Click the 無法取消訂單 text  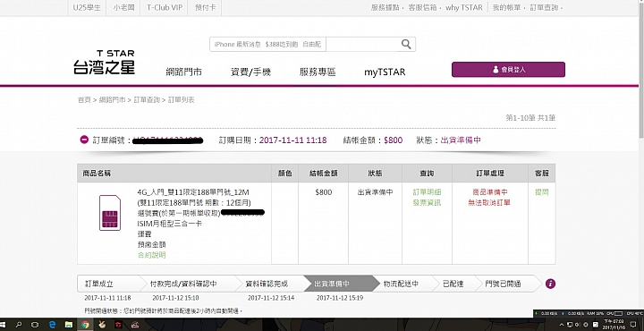pyautogui.click(x=490, y=202)
